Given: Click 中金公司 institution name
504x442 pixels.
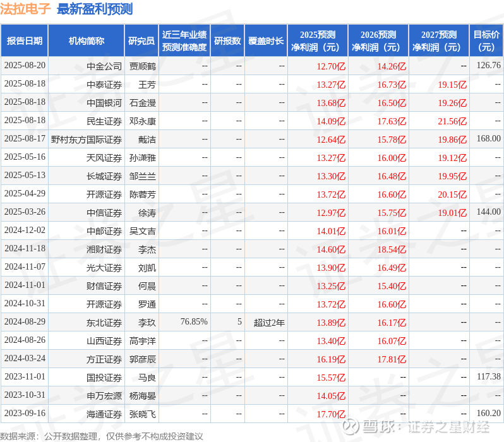Looking at the screenshot, I should point(104,66).
